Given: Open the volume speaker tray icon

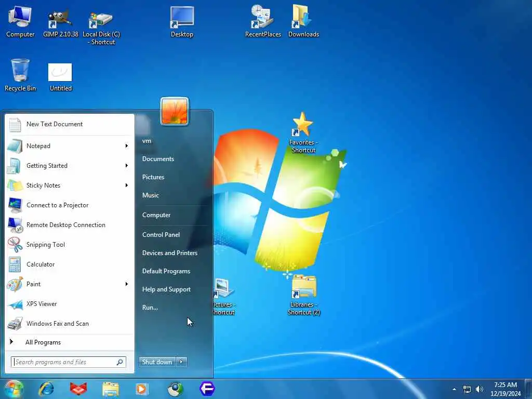Looking at the screenshot, I should [x=479, y=389].
